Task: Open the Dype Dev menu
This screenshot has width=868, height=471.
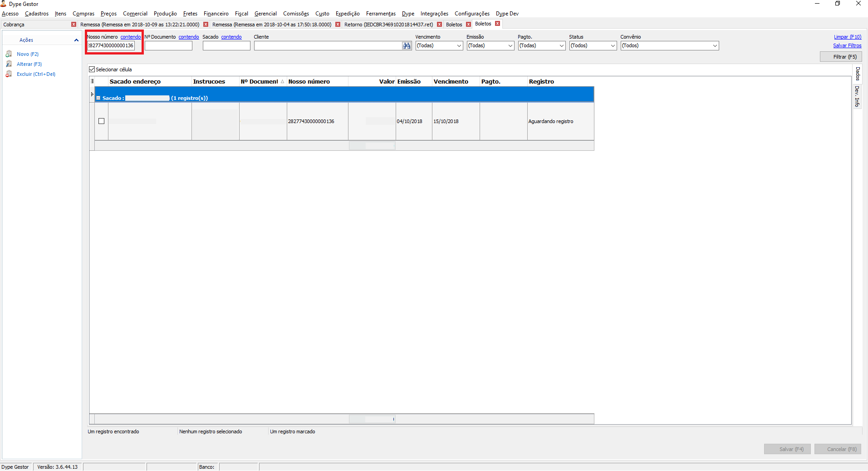Action: pyautogui.click(x=507, y=14)
